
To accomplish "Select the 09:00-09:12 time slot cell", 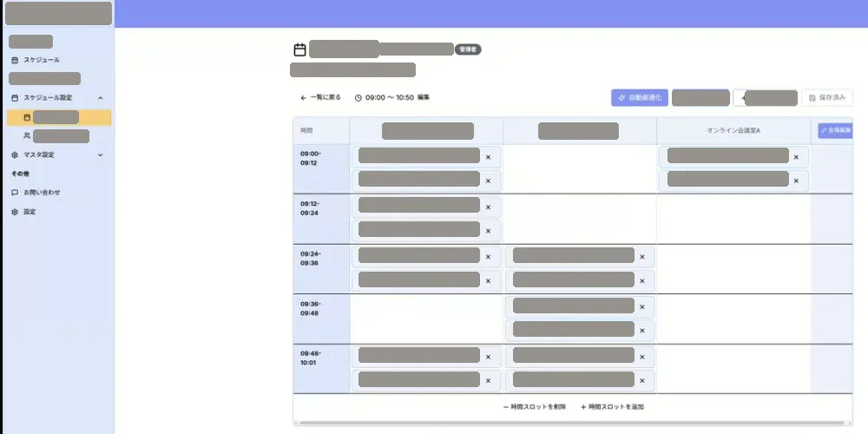I will [x=321, y=169].
